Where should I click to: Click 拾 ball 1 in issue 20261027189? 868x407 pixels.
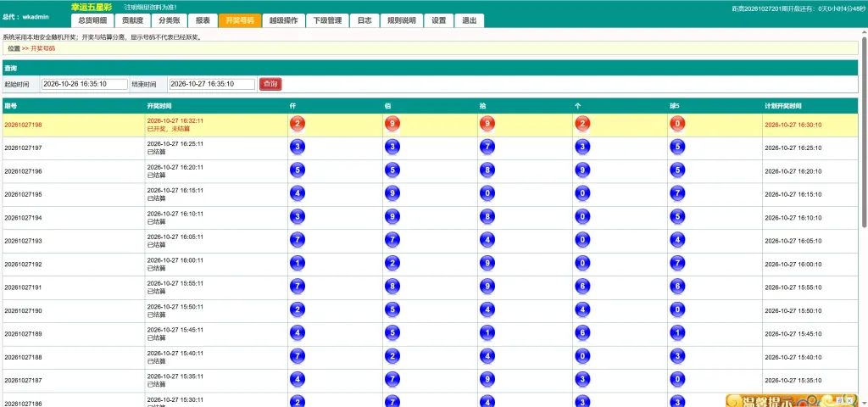[487, 333]
